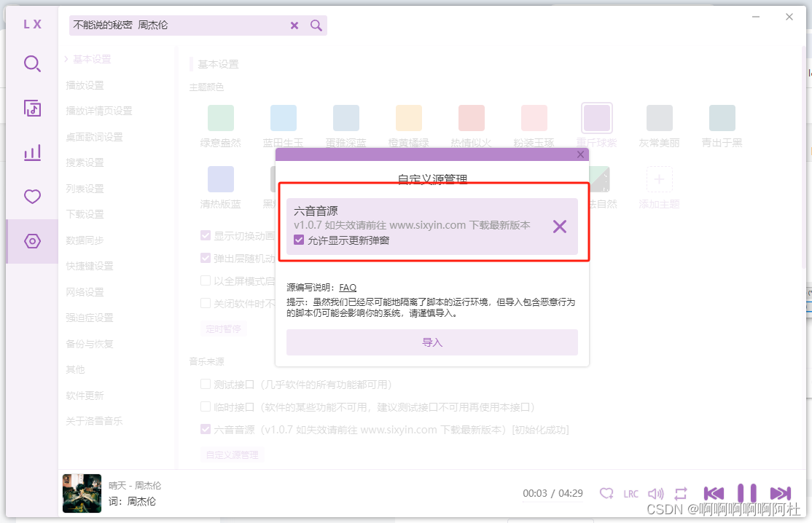Open 软件更新 settings section

[x=85, y=396]
